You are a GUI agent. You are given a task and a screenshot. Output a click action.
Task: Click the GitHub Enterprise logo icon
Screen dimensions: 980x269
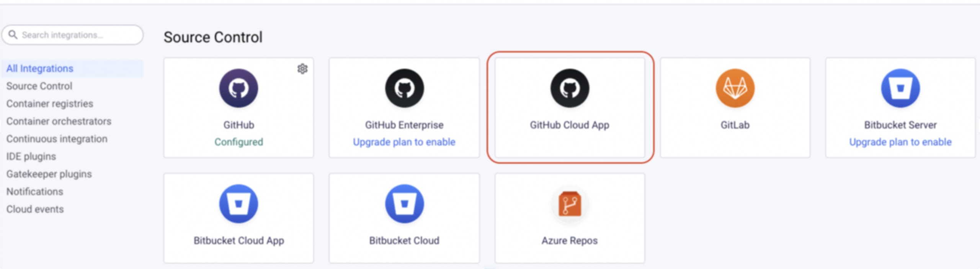click(x=404, y=88)
